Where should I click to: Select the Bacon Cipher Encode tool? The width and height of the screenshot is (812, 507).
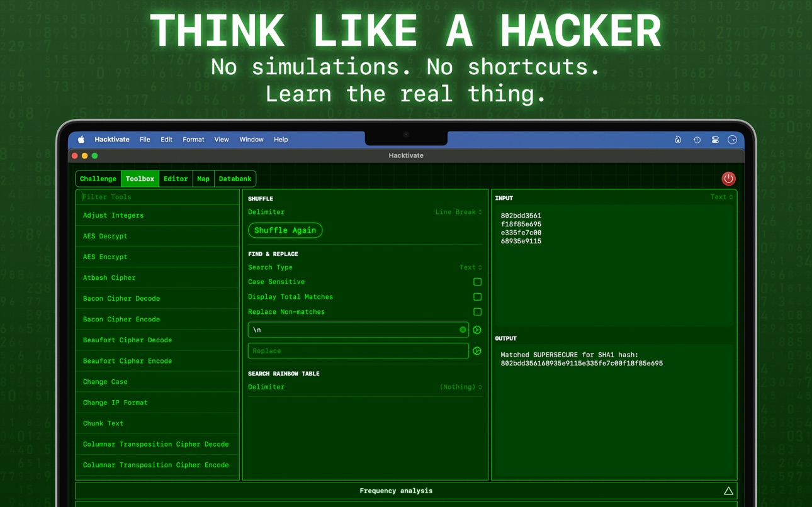click(157, 319)
